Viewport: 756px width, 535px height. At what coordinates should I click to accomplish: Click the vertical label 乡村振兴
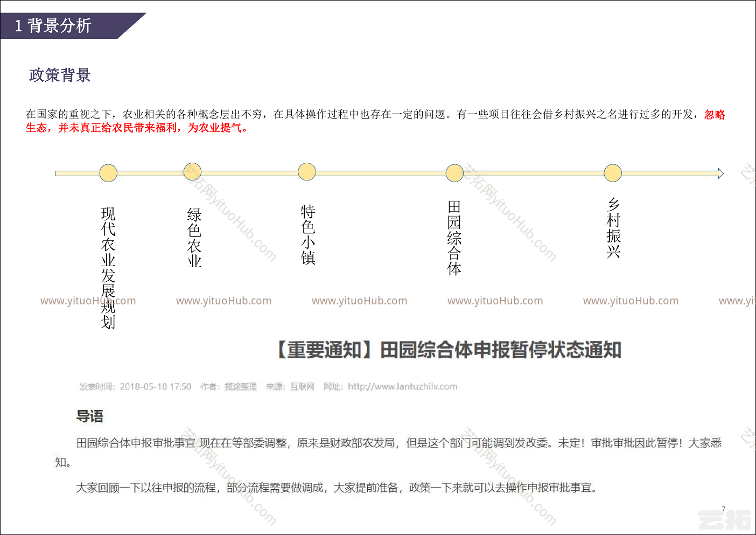pyautogui.click(x=614, y=228)
